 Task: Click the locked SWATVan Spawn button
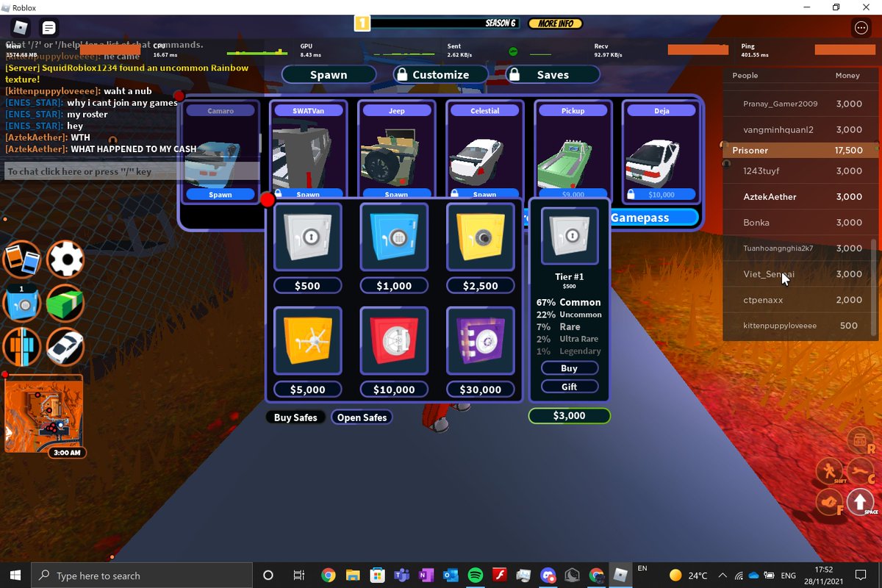click(x=308, y=195)
